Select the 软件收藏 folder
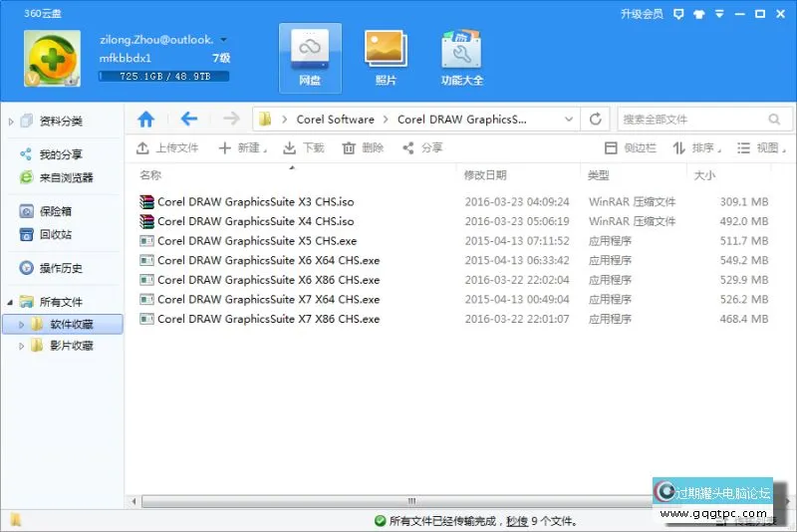This screenshot has width=797, height=532. pos(71,324)
